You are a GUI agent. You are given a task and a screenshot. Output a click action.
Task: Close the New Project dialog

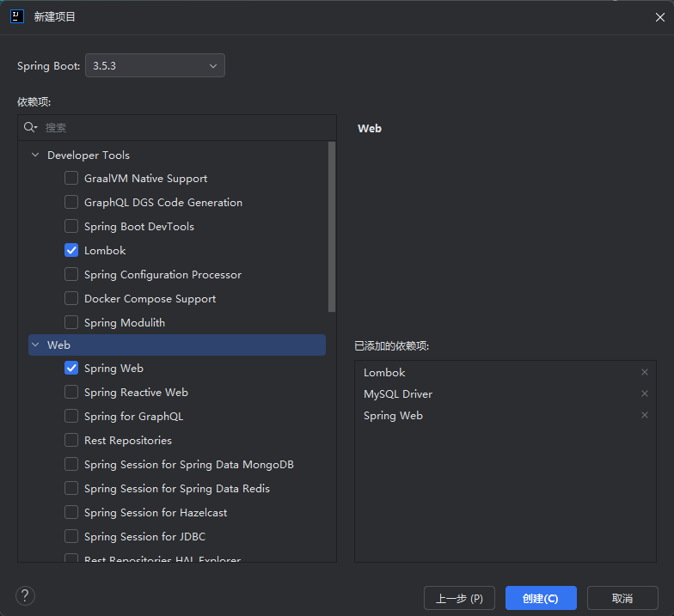coord(659,16)
